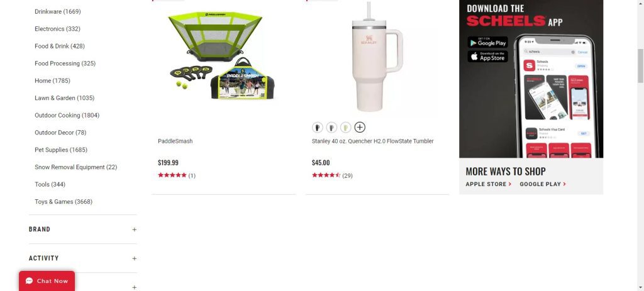Viewport: 644px width, 291px height.
Task: Click Stanley tumbler star rating
Action: 326,175
